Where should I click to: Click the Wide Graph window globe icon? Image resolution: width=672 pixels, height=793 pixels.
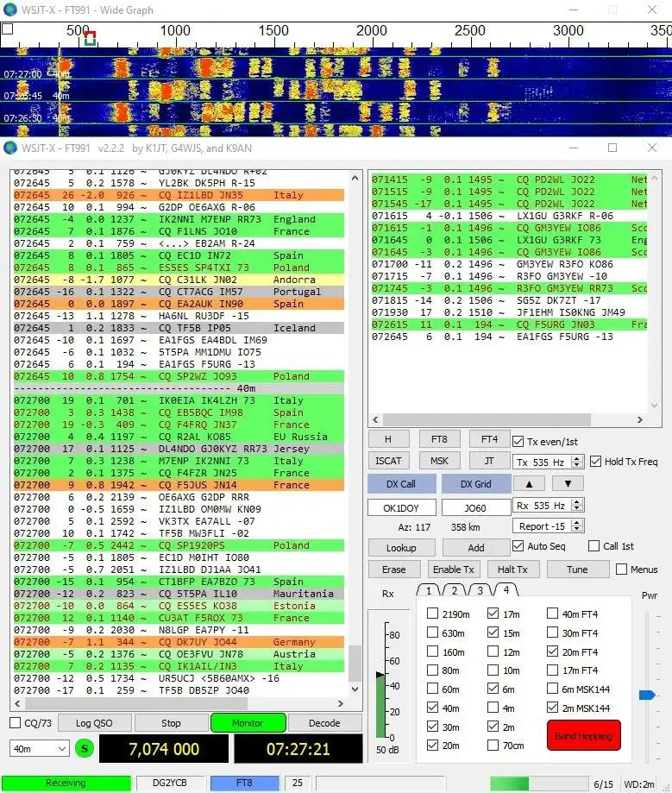pos(10,9)
